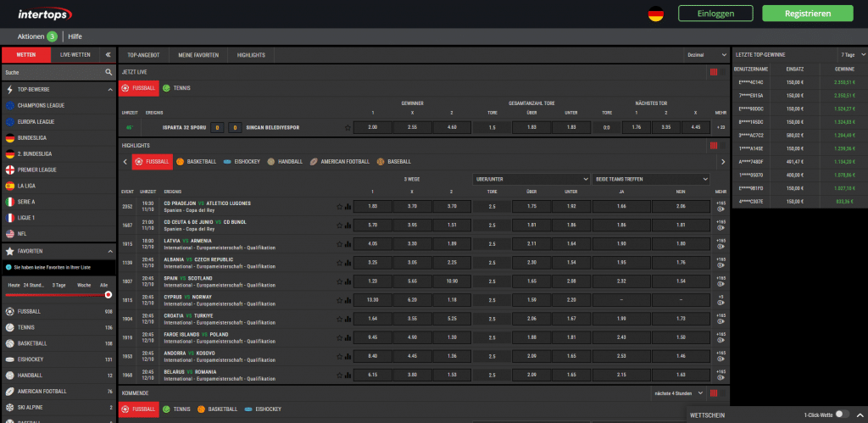
Task: Choose Baseball in Highlights sports row
Action: [x=394, y=162]
